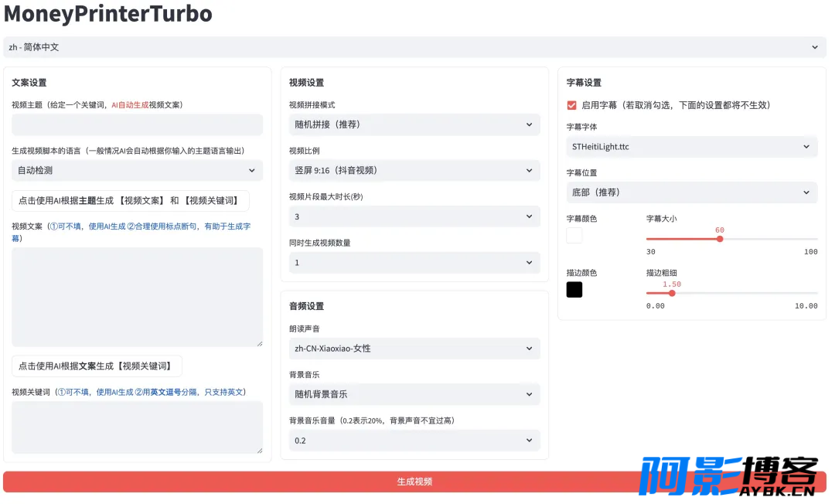
Task: Open the language selector zh - 简体中文
Action: pos(414,47)
